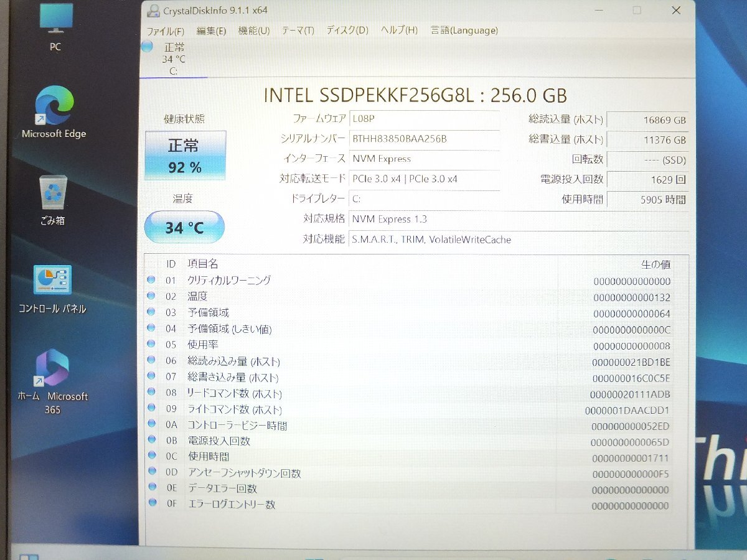
Task: Click the CrystalDiskInfo title bar icon
Action: click(x=152, y=11)
